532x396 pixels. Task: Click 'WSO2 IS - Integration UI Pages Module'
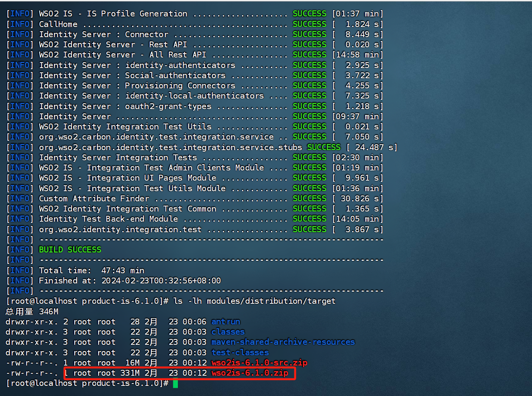click(127, 178)
